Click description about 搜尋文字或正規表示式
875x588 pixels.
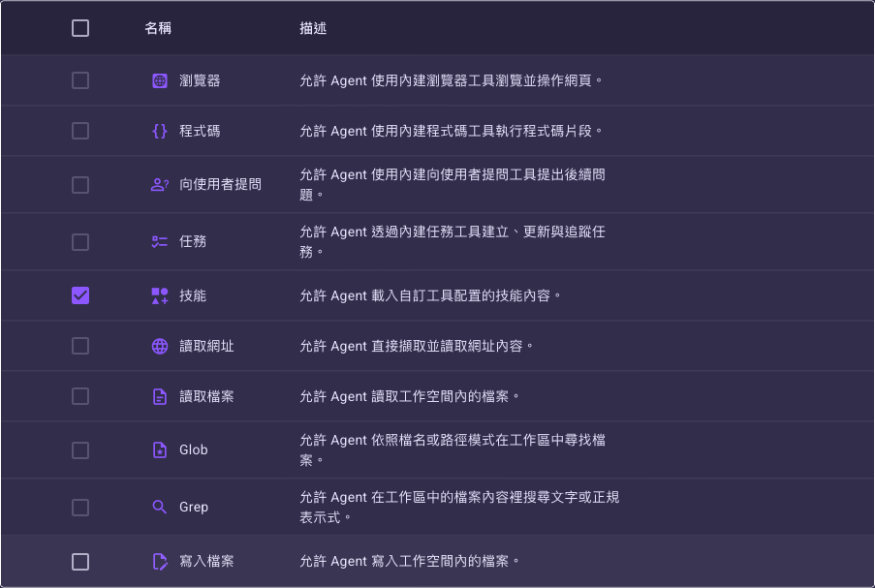coord(459,507)
